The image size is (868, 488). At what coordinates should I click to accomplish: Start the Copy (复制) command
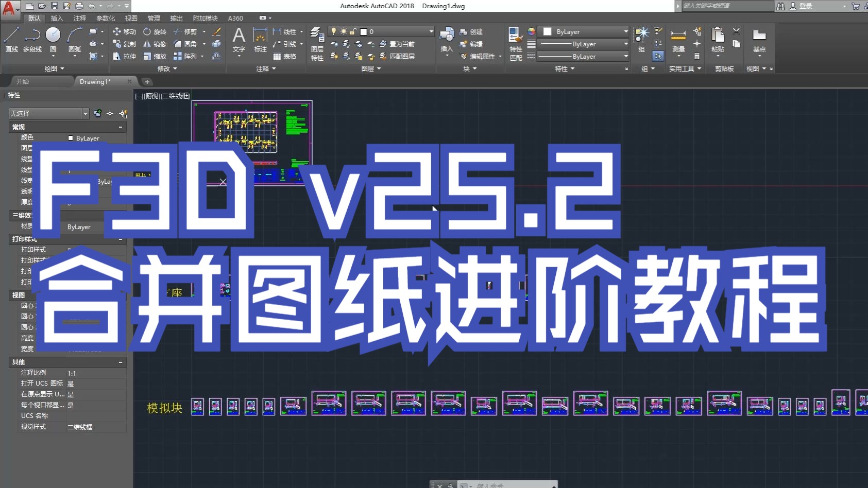124,44
